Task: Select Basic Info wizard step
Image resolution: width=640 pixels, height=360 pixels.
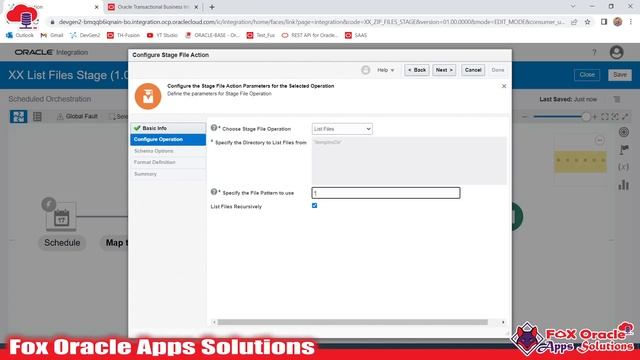Action: [168, 128]
